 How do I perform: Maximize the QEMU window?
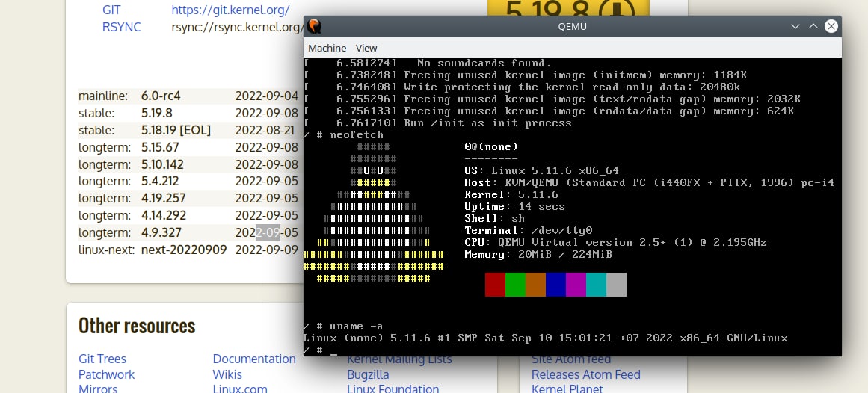[x=813, y=26]
